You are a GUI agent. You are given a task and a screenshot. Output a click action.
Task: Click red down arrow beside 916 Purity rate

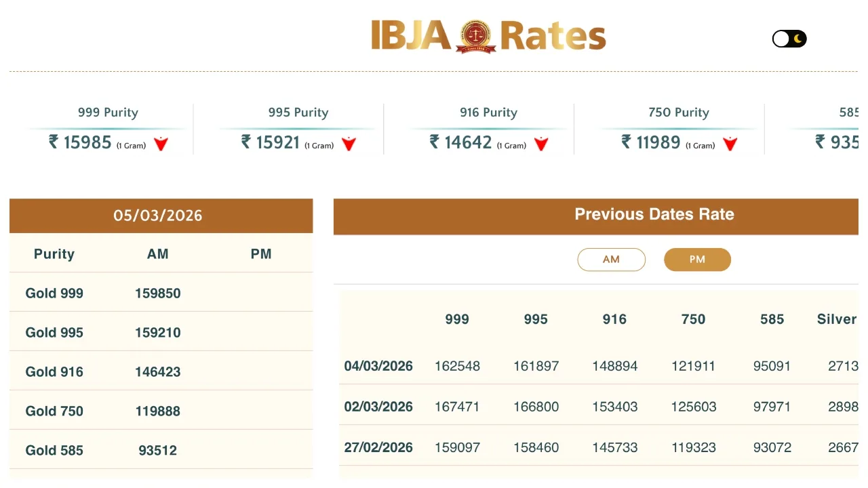(541, 144)
